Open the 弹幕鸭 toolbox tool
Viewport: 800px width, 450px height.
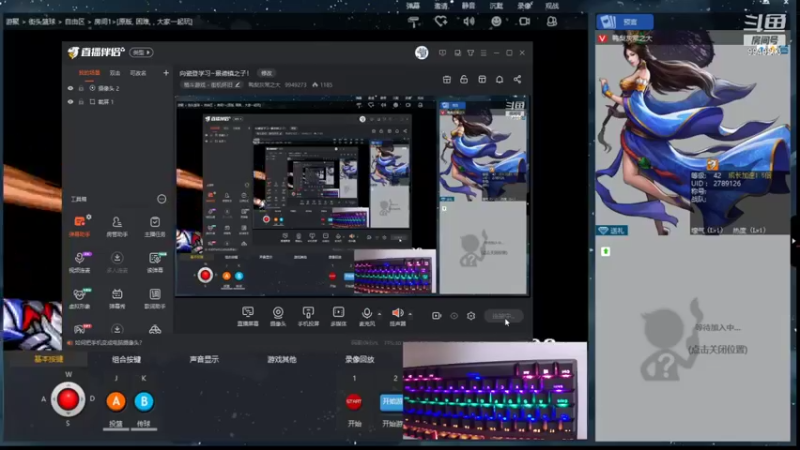(117, 298)
